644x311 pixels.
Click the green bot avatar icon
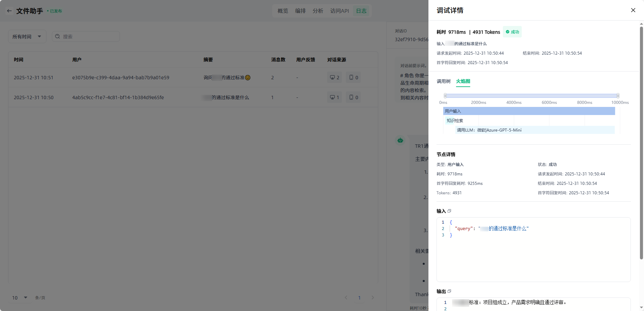[400, 140]
